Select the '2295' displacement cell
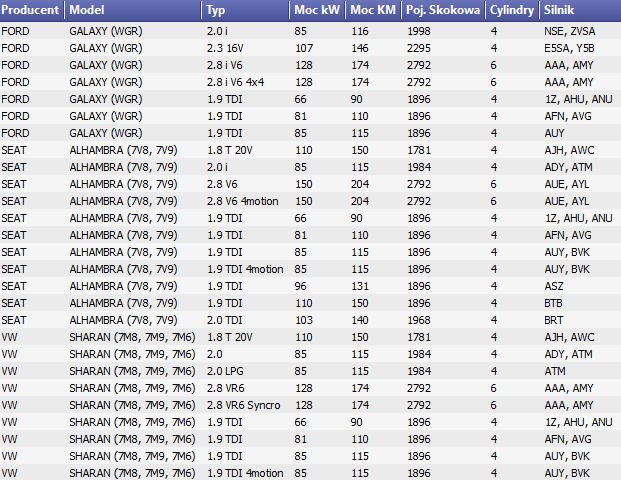This screenshot has width=621, height=480. pyautogui.click(x=419, y=48)
